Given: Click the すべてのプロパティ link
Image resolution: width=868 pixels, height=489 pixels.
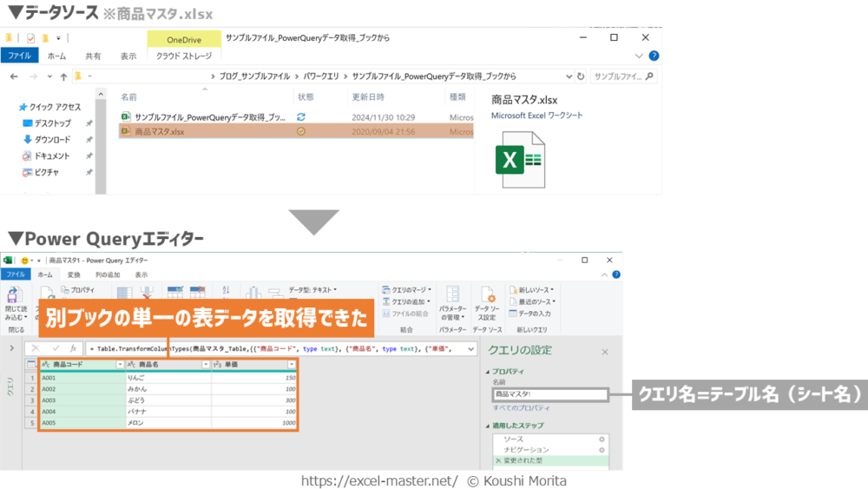Looking at the screenshot, I should 521,407.
